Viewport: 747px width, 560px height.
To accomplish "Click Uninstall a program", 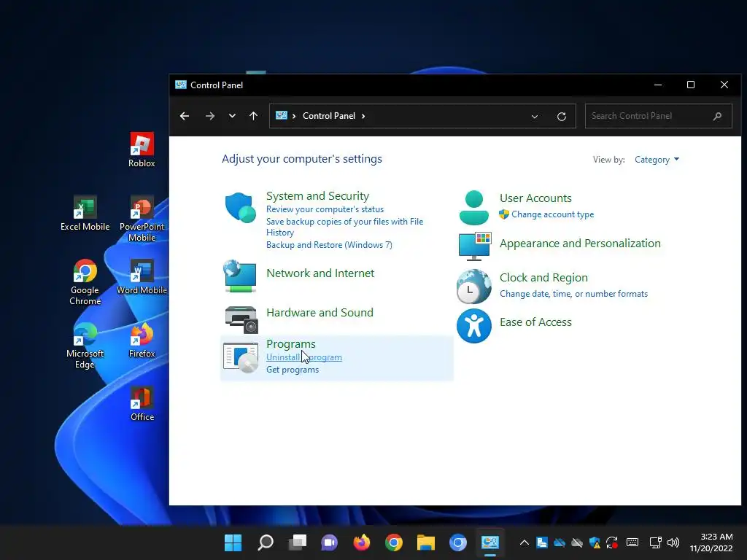I will (x=304, y=357).
